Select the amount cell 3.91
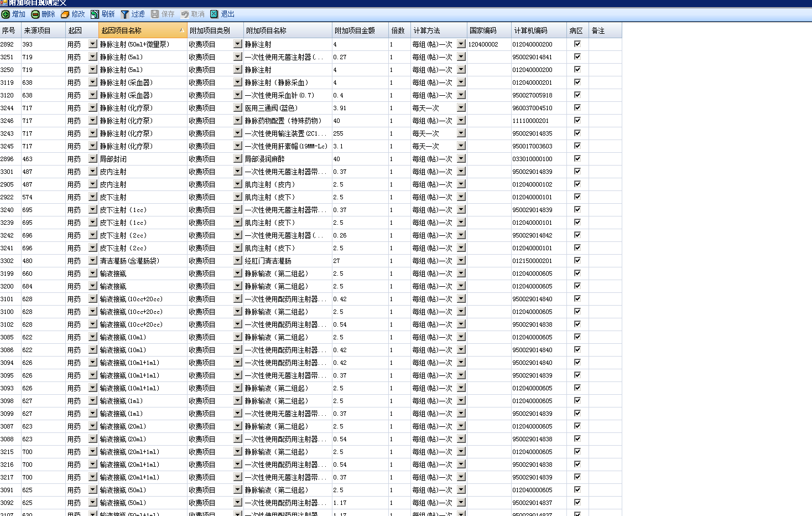 [x=361, y=108]
